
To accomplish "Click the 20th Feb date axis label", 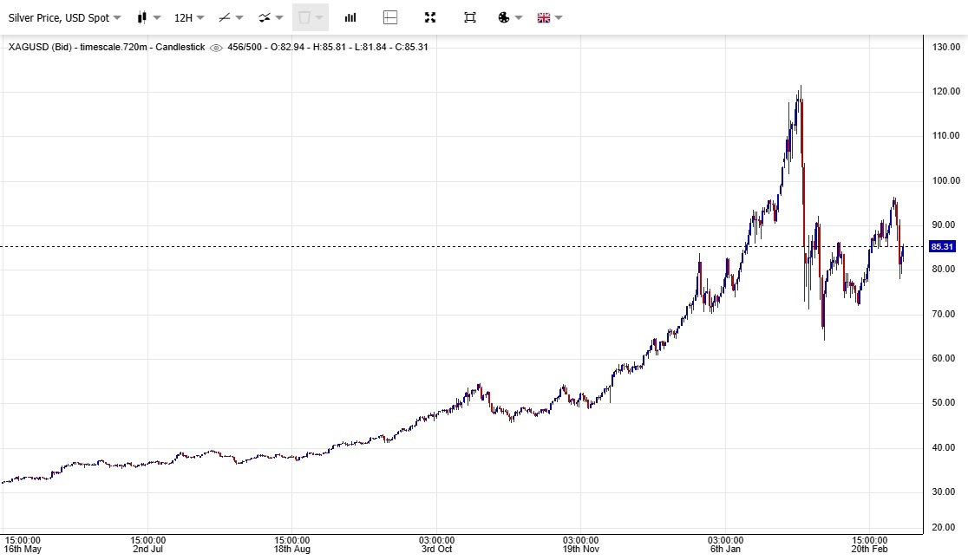I will tap(869, 549).
